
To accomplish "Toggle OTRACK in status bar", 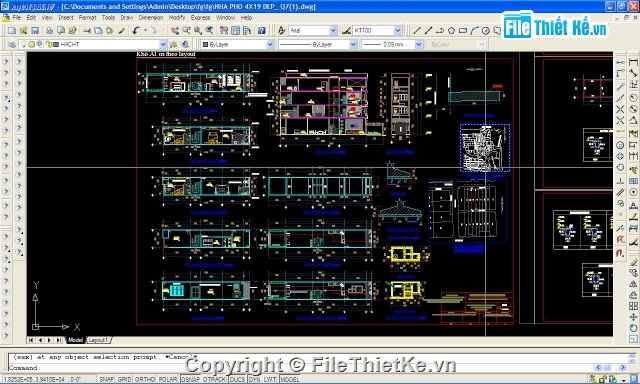I will click(214, 380).
